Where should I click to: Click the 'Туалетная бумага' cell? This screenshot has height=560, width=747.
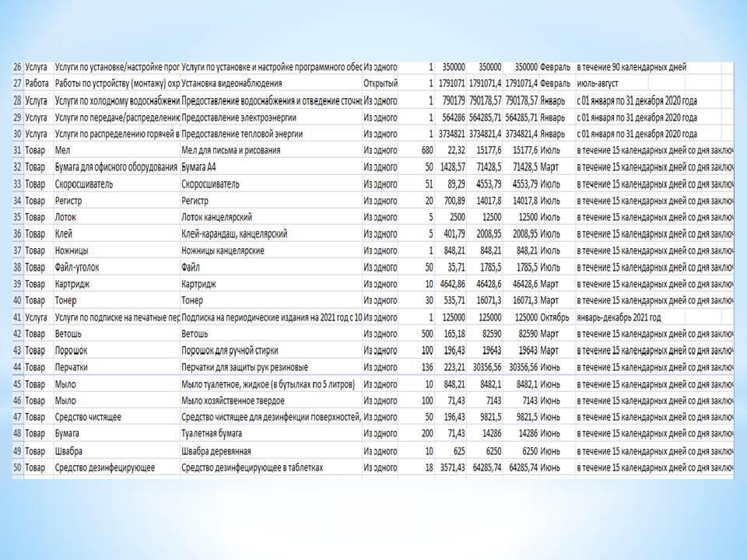click(212, 433)
